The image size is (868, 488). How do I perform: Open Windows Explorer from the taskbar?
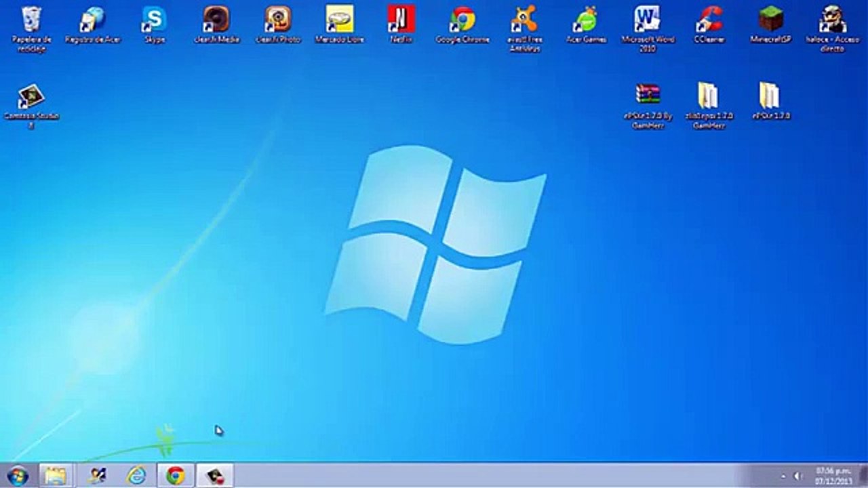[x=56, y=476]
